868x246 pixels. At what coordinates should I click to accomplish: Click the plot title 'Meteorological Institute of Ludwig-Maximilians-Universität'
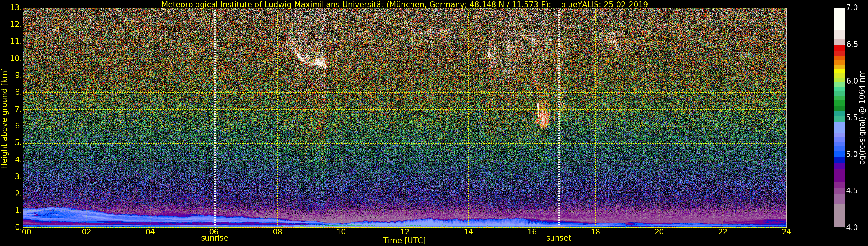click(x=273, y=4)
